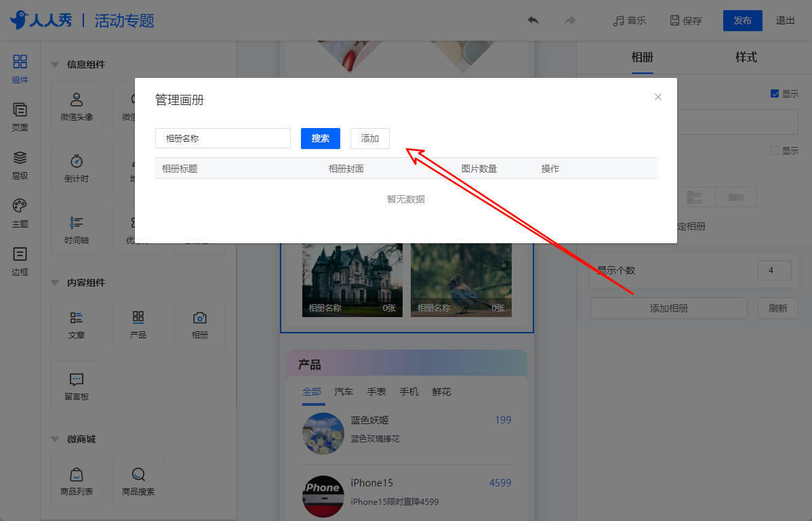The width and height of the screenshot is (812, 521).
Task: Open the 页面 pages sidebar icon
Action: pyautogui.click(x=20, y=117)
